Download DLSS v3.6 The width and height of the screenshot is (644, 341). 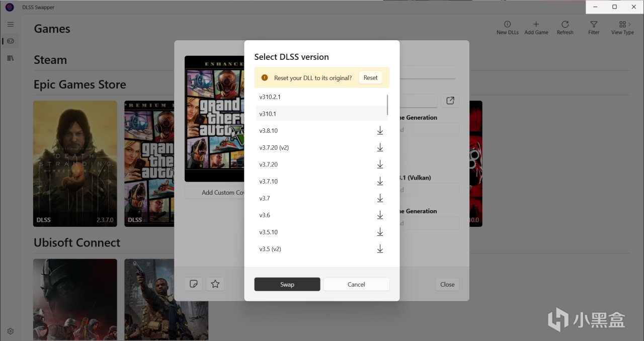pos(380,215)
